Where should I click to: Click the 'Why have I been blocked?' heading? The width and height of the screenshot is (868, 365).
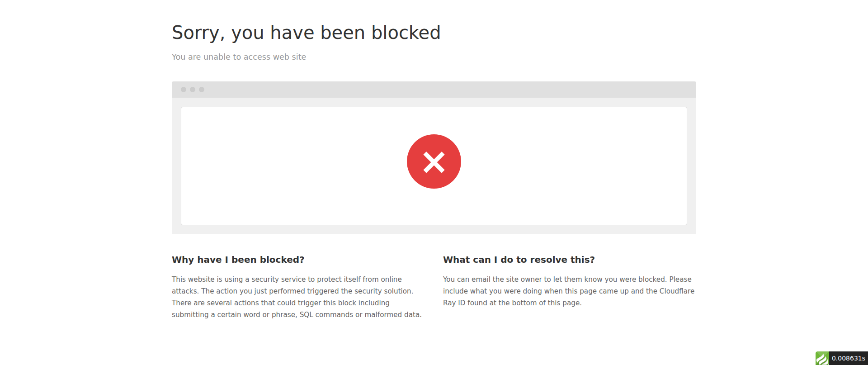238,260
